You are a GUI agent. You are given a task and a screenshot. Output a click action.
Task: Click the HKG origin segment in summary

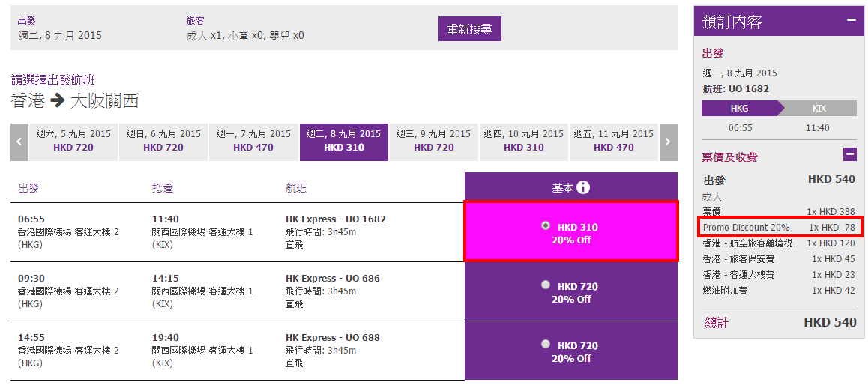[739, 109]
